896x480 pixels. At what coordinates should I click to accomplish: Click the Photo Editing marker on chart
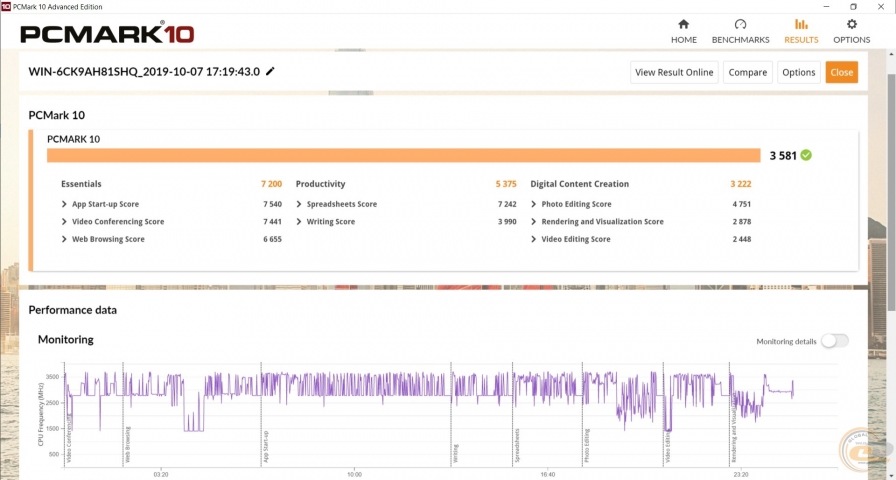(x=587, y=446)
